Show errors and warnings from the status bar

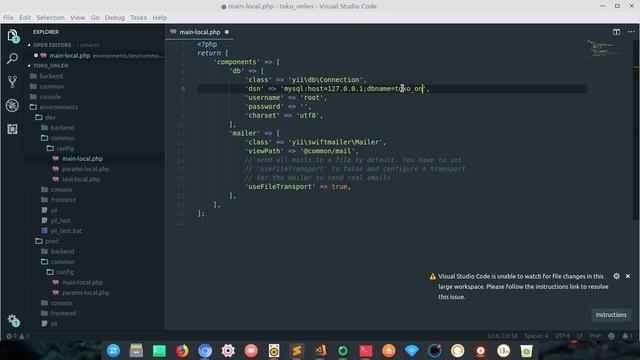point(18,336)
